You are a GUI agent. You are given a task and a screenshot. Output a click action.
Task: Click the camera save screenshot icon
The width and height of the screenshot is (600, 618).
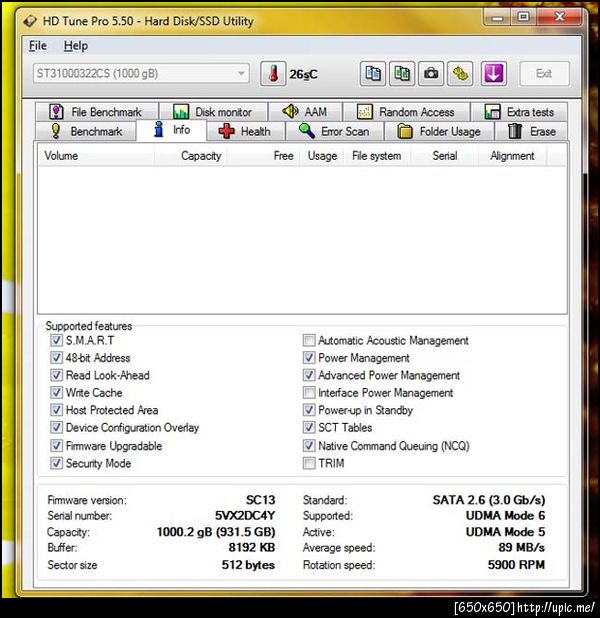click(x=431, y=74)
